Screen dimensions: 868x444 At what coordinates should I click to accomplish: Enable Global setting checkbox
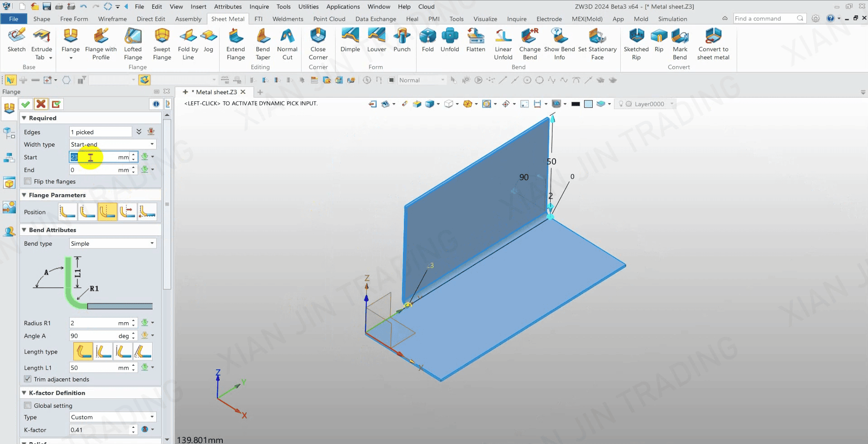click(x=28, y=406)
